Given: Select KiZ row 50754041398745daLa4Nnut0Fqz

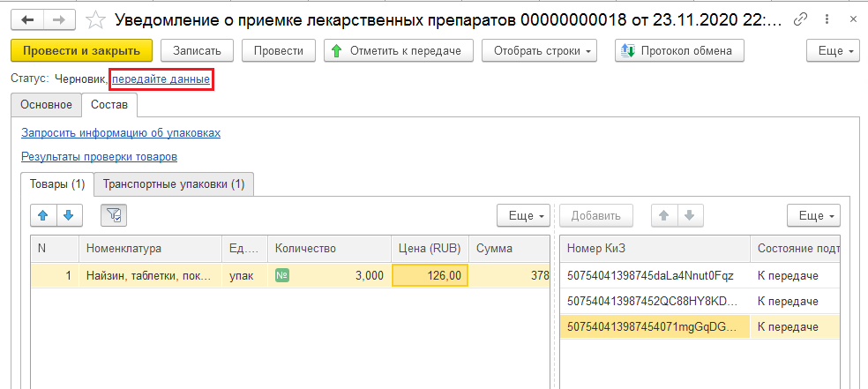Looking at the screenshot, I should [655, 275].
